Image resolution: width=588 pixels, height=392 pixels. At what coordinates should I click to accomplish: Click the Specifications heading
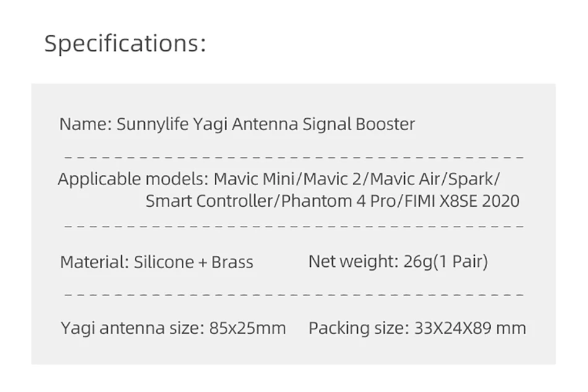point(125,44)
